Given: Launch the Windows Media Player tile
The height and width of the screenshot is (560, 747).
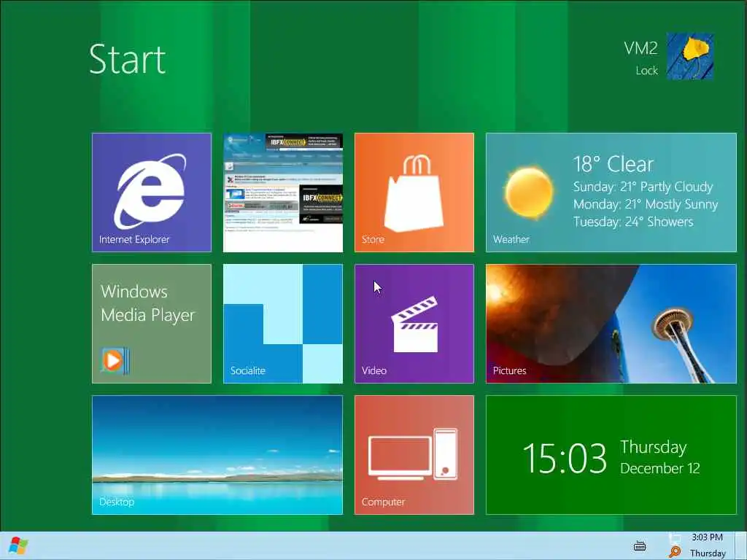Looking at the screenshot, I should coord(152,324).
